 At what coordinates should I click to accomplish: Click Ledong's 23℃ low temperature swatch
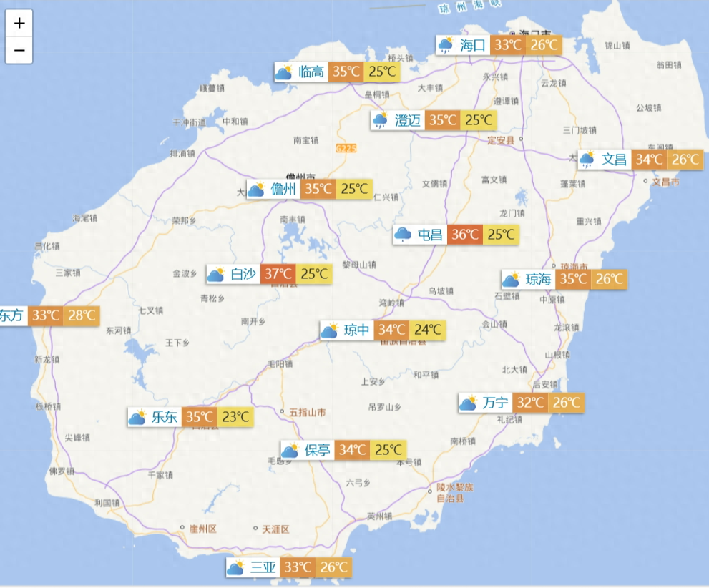point(235,417)
